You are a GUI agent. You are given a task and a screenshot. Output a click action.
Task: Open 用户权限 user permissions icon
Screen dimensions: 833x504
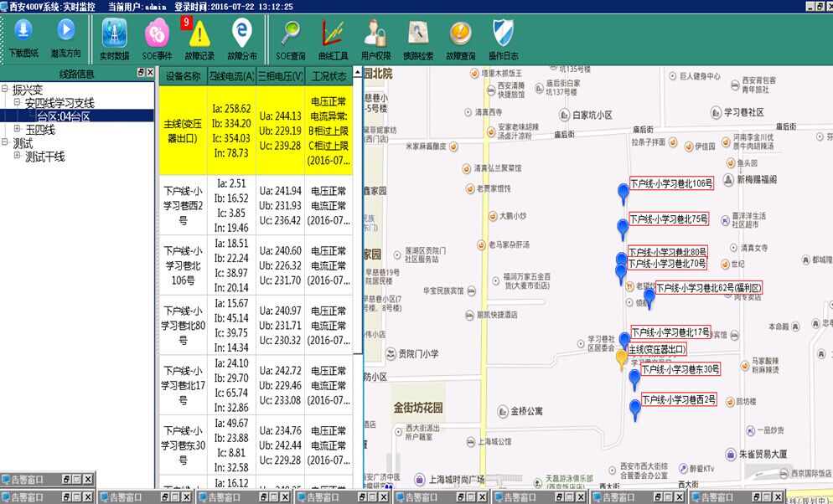coord(375,33)
